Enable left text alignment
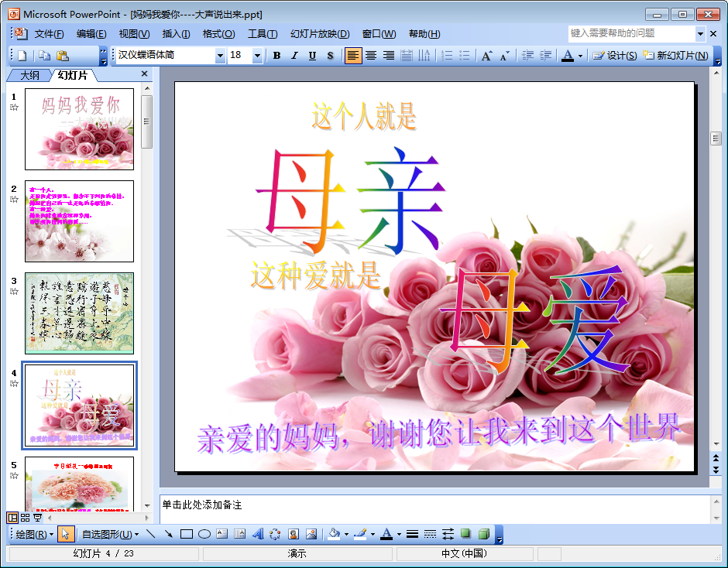Viewport: 728px width, 568px height. click(353, 56)
